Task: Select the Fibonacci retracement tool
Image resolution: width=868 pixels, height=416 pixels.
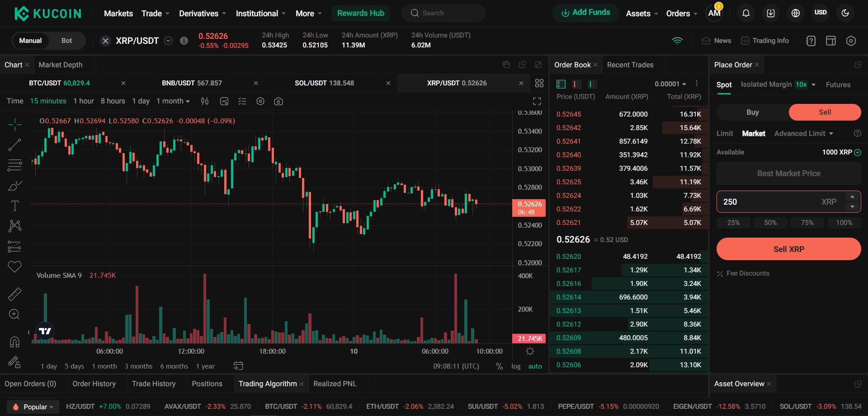Action: click(x=14, y=165)
